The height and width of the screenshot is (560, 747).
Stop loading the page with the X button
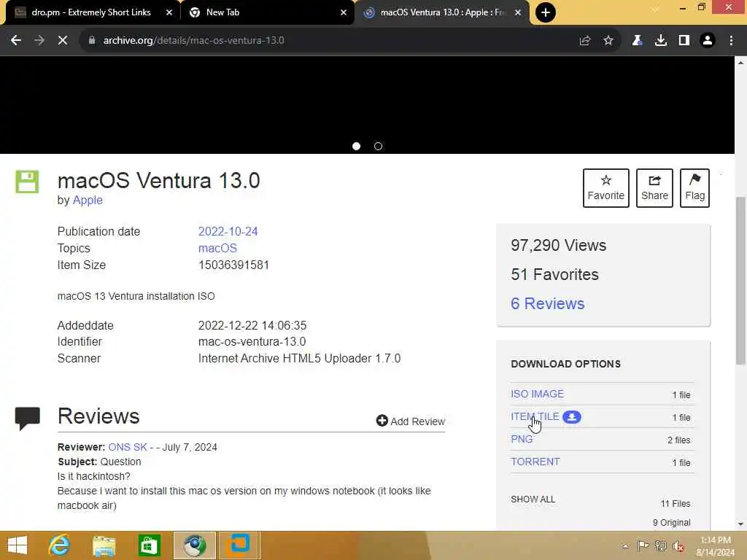[x=63, y=41]
